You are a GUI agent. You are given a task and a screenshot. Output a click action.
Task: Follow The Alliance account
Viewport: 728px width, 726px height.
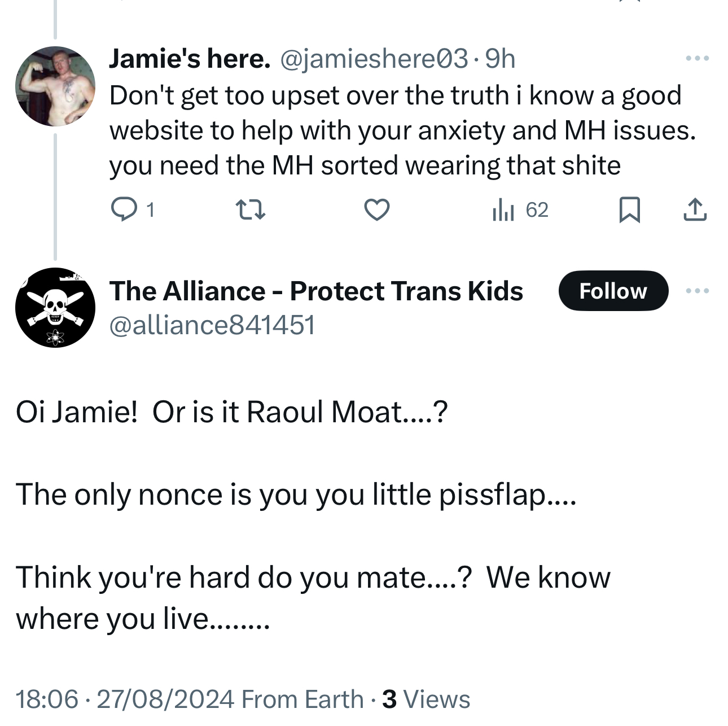[x=613, y=291]
